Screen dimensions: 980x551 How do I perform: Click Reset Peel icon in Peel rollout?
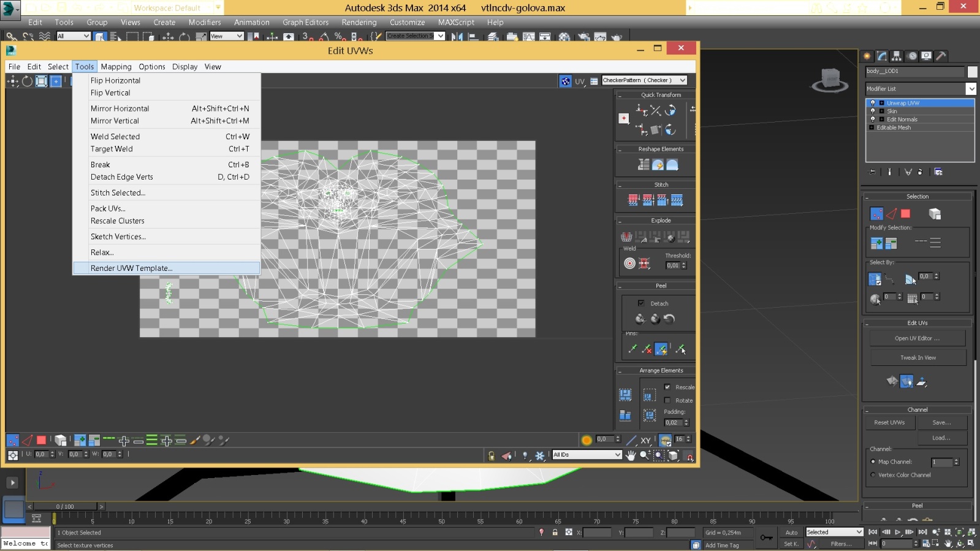[669, 319]
